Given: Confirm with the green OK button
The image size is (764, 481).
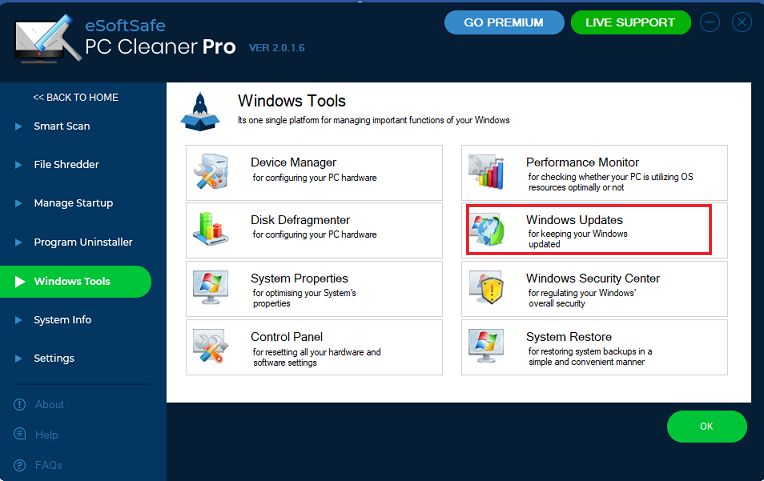Looking at the screenshot, I should (707, 426).
